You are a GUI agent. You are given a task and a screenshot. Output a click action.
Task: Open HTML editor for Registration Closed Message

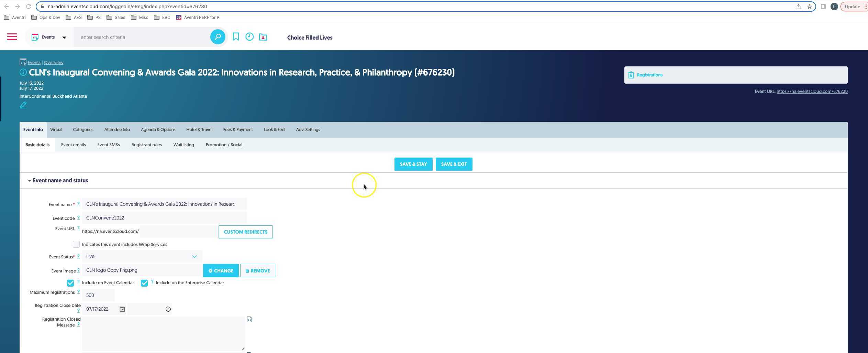[x=249, y=319]
